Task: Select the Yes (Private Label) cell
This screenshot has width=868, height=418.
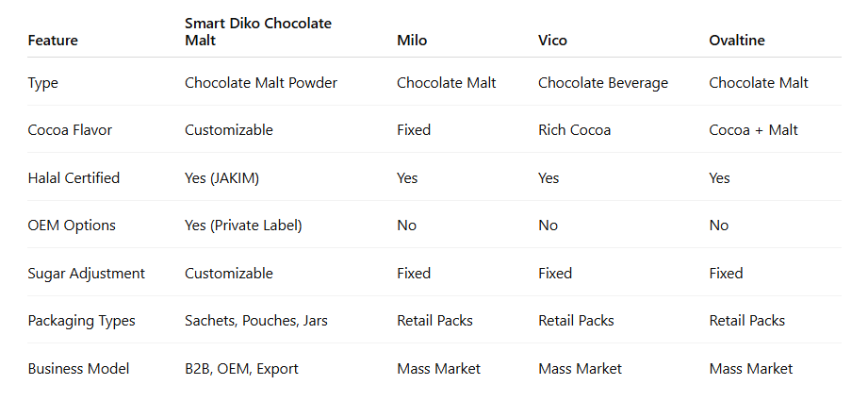Action: click(x=243, y=226)
